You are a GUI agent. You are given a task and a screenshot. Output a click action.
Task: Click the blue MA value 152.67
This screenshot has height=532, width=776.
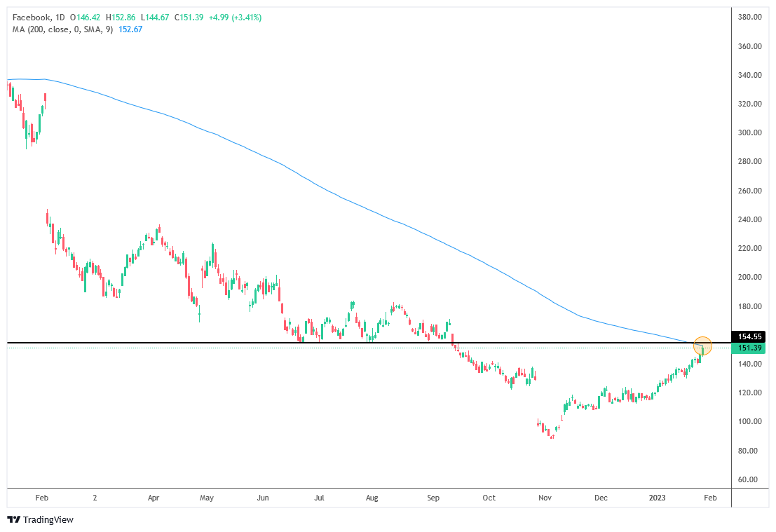click(x=130, y=29)
